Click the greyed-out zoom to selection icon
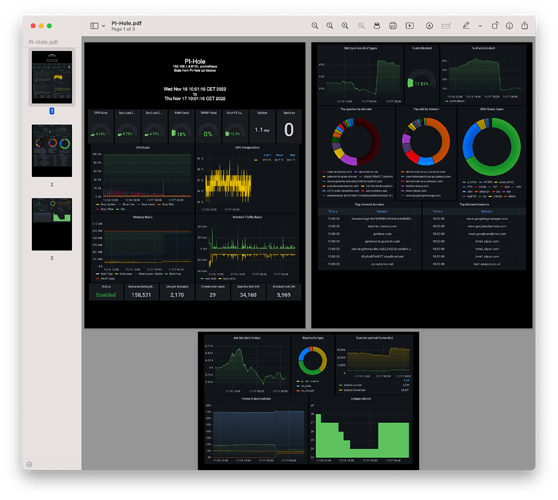Viewport: 558px width, 500px height. coord(361,26)
